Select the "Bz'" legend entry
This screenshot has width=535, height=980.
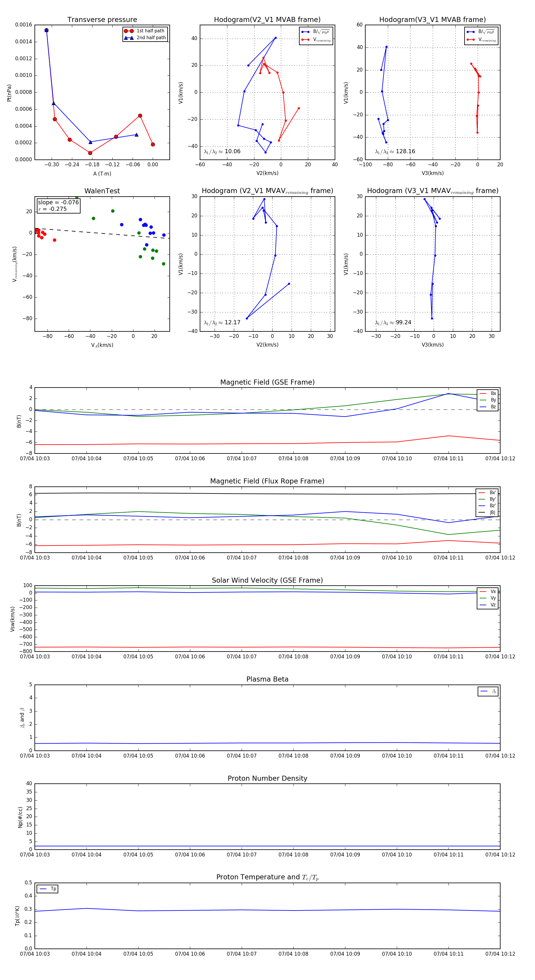487,506
